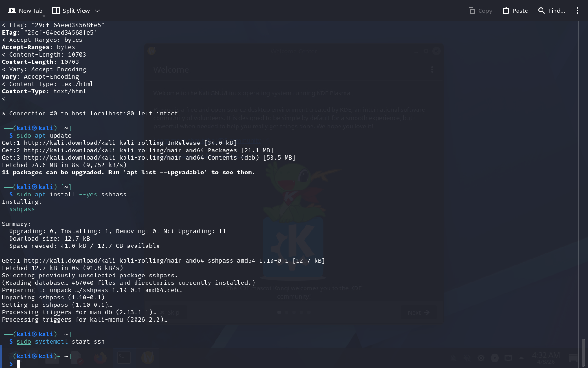Open the New Tab dropdown arrow

[x=44, y=16]
